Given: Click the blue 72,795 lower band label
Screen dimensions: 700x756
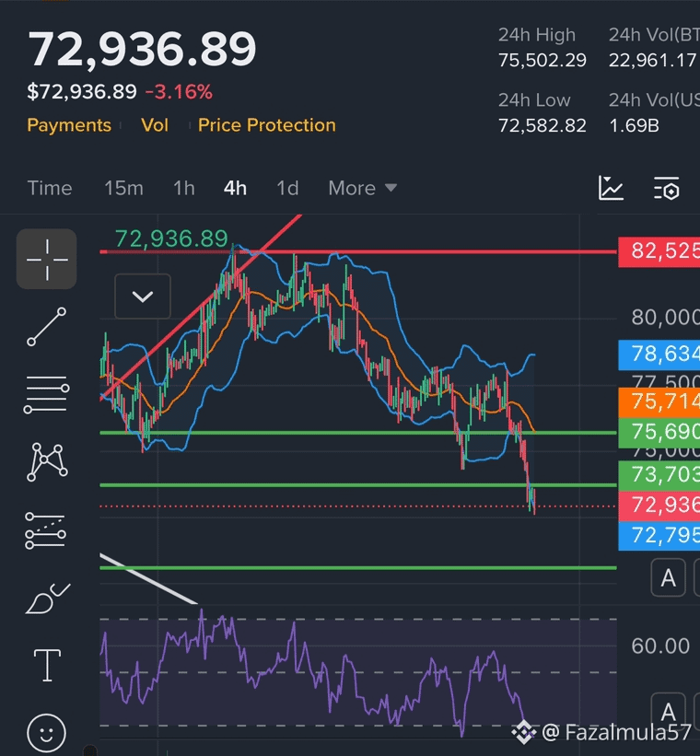Looking at the screenshot, I should (659, 536).
